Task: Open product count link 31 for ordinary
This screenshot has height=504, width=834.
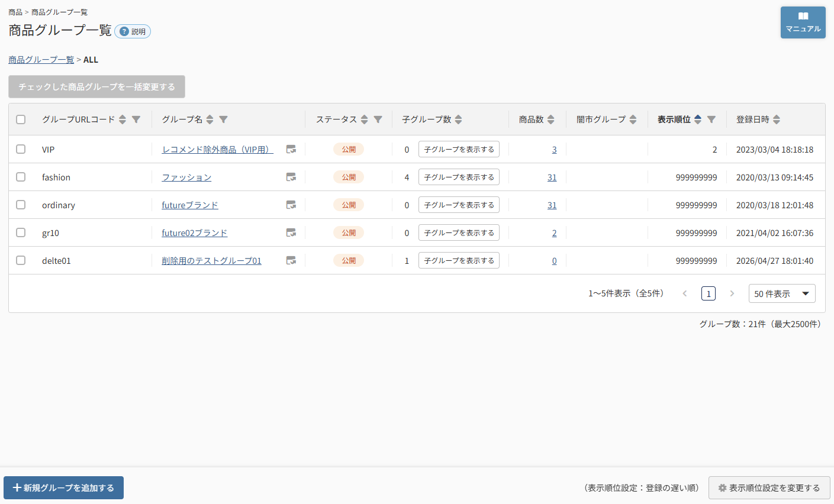Action: click(x=552, y=205)
